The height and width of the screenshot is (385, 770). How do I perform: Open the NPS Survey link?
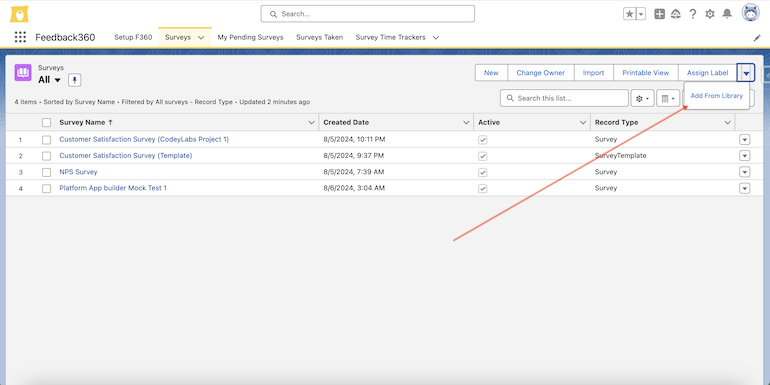click(x=79, y=172)
